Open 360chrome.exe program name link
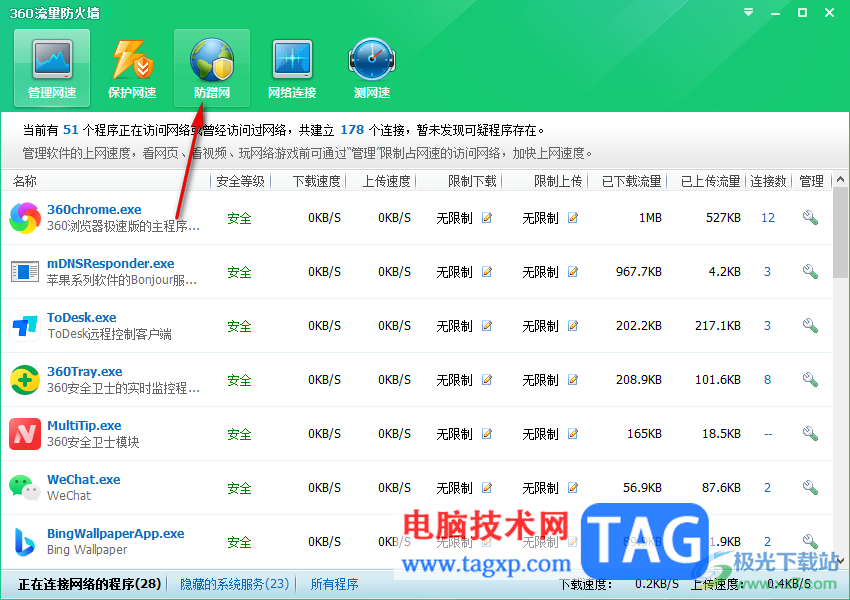Screen dimensions: 850x600 (94, 209)
